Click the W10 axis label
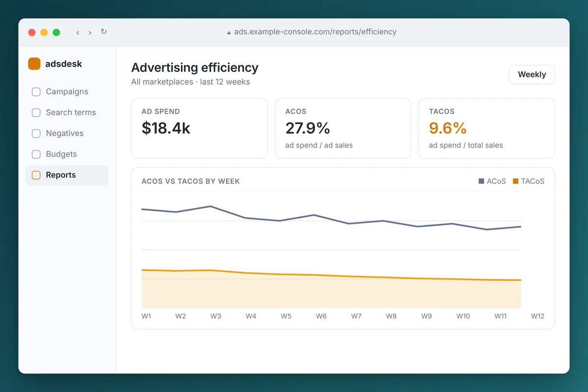The height and width of the screenshot is (392, 588). 463,316
